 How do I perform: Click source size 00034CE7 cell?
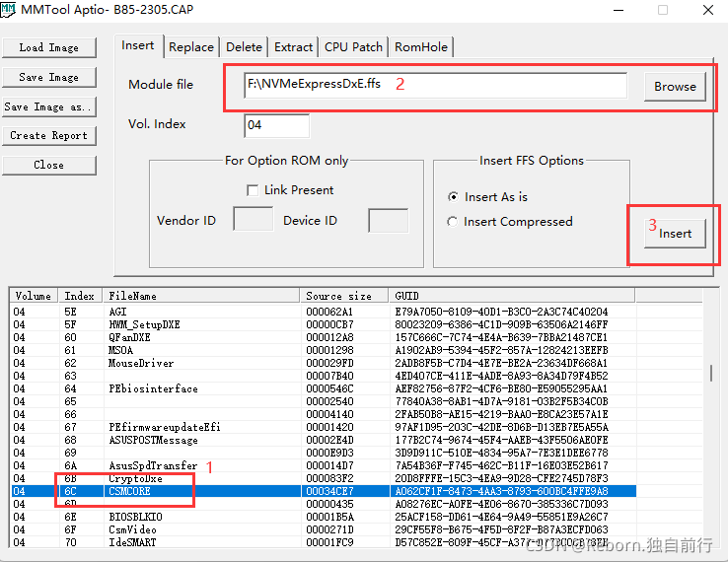coord(329,491)
